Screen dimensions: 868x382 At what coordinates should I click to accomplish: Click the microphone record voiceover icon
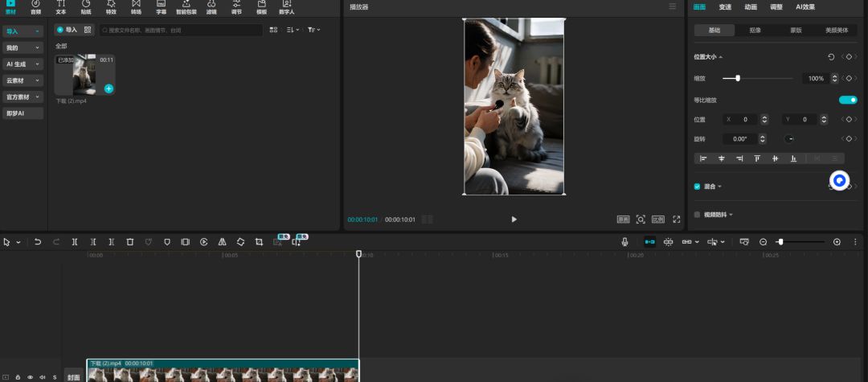(624, 242)
